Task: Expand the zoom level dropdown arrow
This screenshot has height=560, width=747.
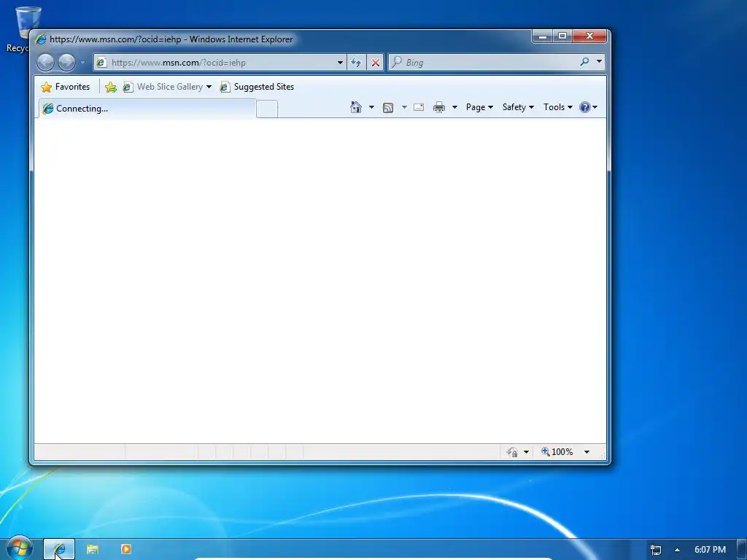Action: [x=587, y=452]
